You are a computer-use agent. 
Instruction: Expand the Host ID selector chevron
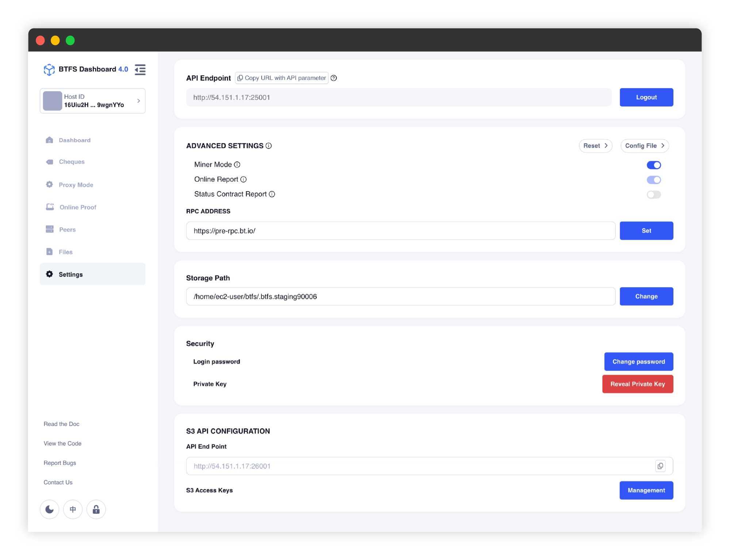[139, 101]
